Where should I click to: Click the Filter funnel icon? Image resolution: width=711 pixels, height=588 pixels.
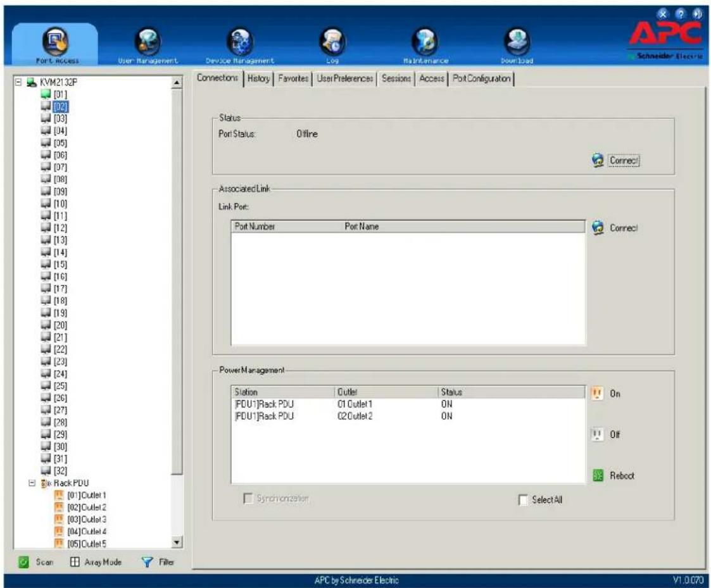click(148, 562)
